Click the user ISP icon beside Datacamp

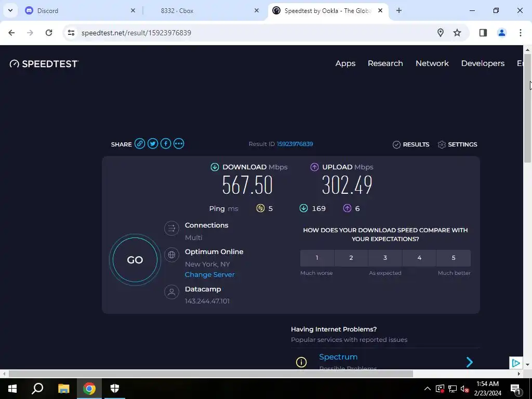tap(171, 292)
